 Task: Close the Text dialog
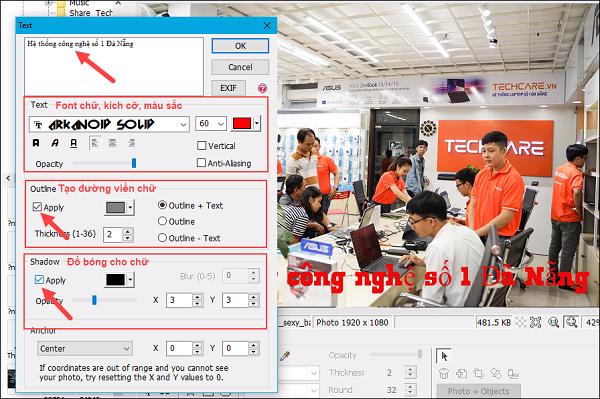point(267,25)
